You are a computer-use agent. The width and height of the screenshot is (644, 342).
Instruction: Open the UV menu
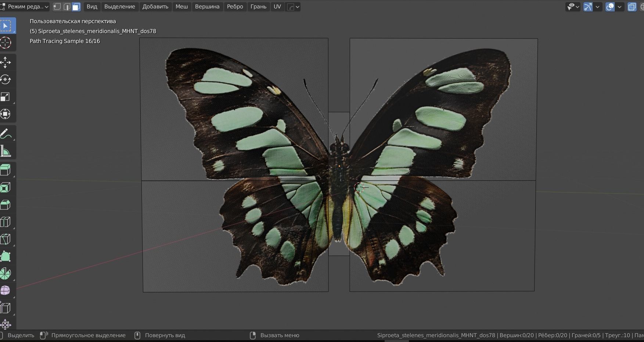pos(277,7)
